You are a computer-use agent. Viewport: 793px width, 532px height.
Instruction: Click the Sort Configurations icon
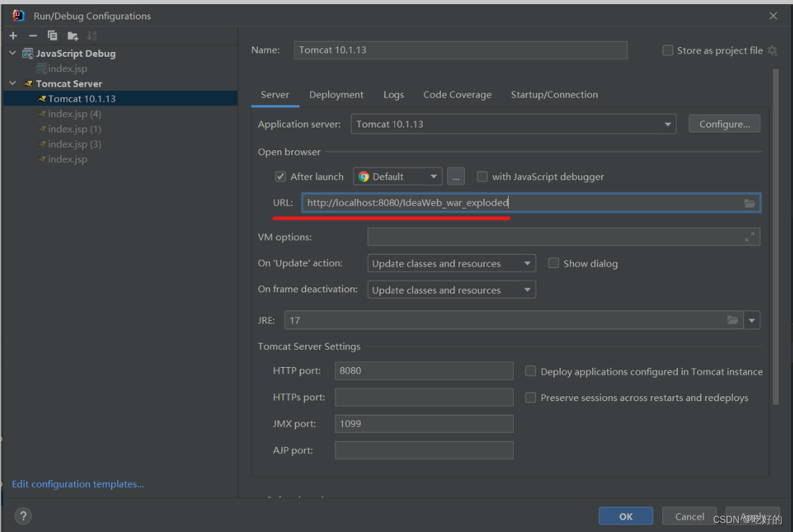pos(91,36)
